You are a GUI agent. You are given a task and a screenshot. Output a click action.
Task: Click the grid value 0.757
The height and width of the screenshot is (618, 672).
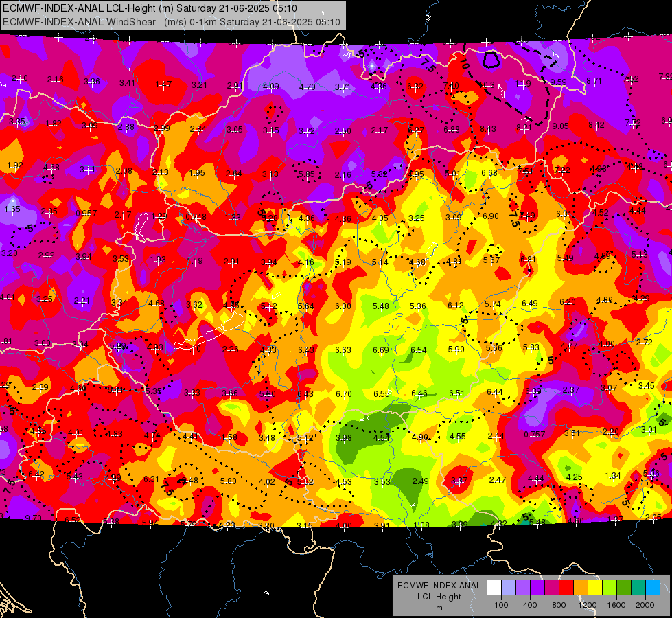click(x=535, y=435)
